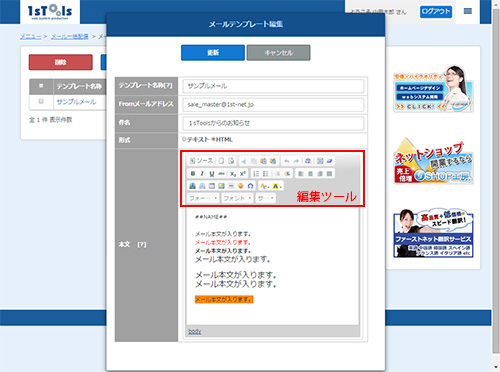Open the ホームページデザイン banner ad
500x372 pixels.
(433, 88)
